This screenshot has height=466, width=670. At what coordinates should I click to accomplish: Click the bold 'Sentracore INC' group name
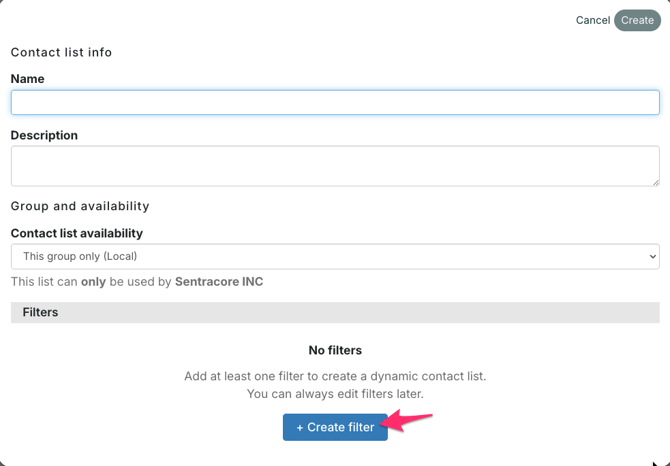219,282
